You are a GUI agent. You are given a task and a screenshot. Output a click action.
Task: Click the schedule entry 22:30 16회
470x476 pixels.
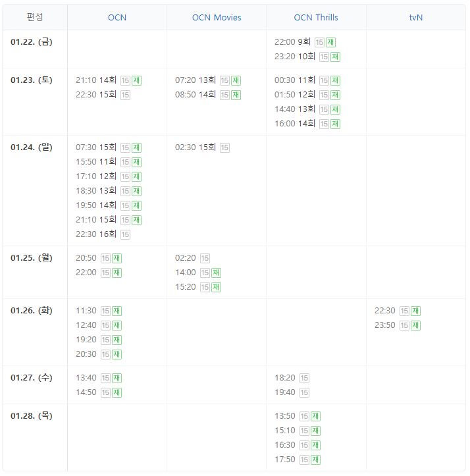[96, 234]
